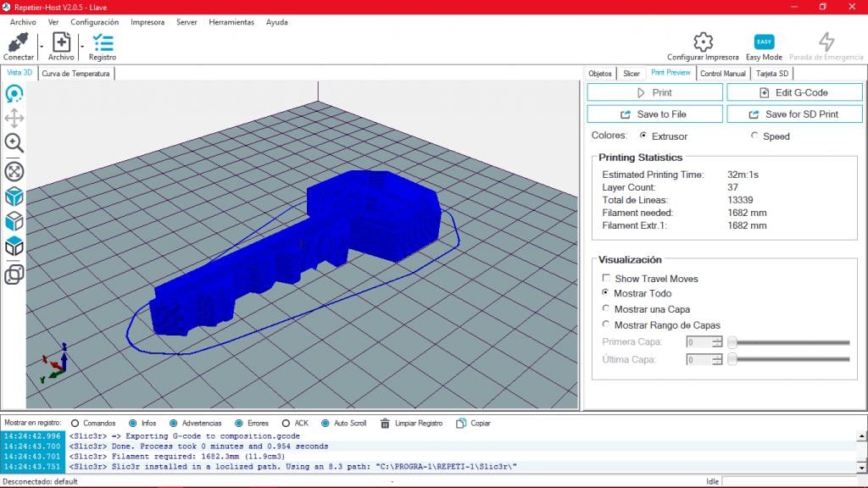Click the Conectar plug icon
This screenshot has height=488, width=868.
(x=18, y=42)
